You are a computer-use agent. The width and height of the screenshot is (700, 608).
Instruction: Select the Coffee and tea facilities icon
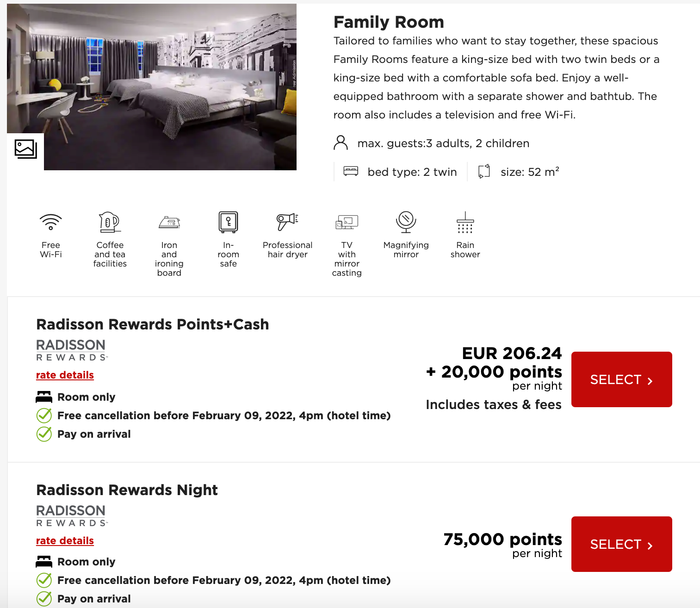click(x=109, y=222)
